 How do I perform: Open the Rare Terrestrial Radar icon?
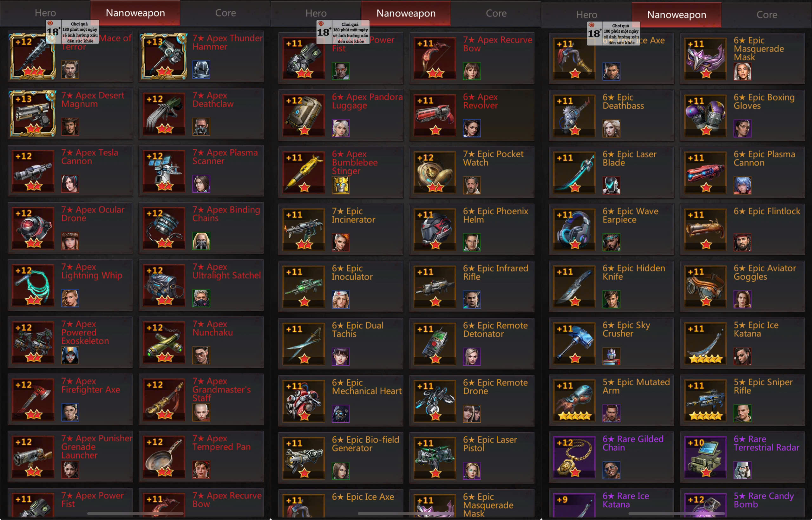click(x=706, y=457)
